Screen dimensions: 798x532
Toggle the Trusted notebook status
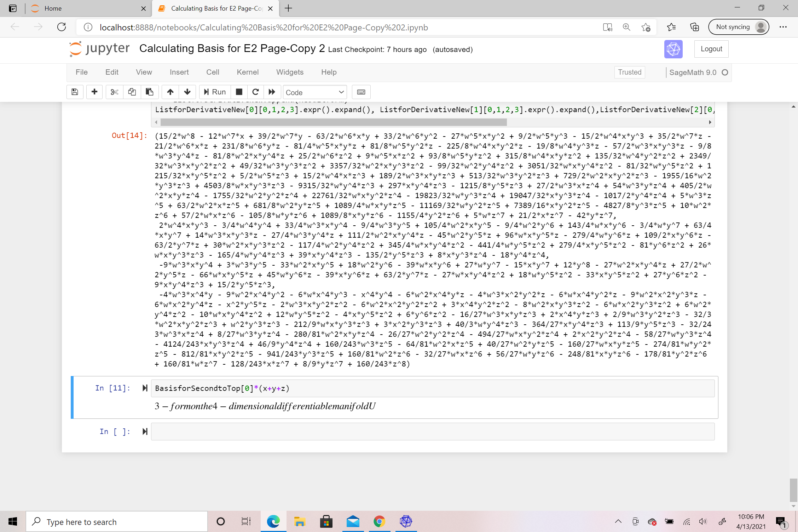pos(629,72)
